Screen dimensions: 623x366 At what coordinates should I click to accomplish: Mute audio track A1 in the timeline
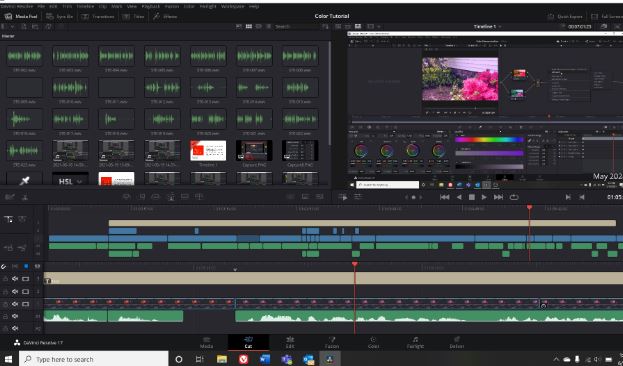pyautogui.click(x=15, y=316)
